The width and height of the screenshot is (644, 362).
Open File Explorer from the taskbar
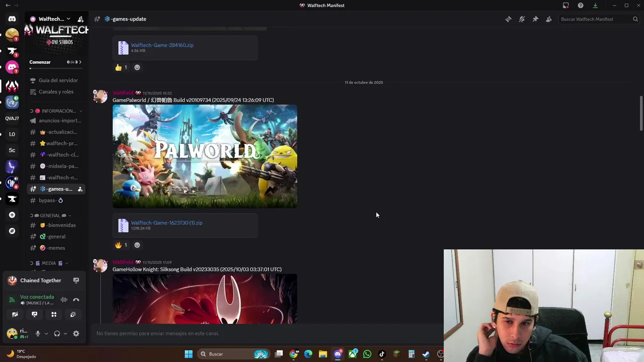pyautogui.click(x=323, y=354)
